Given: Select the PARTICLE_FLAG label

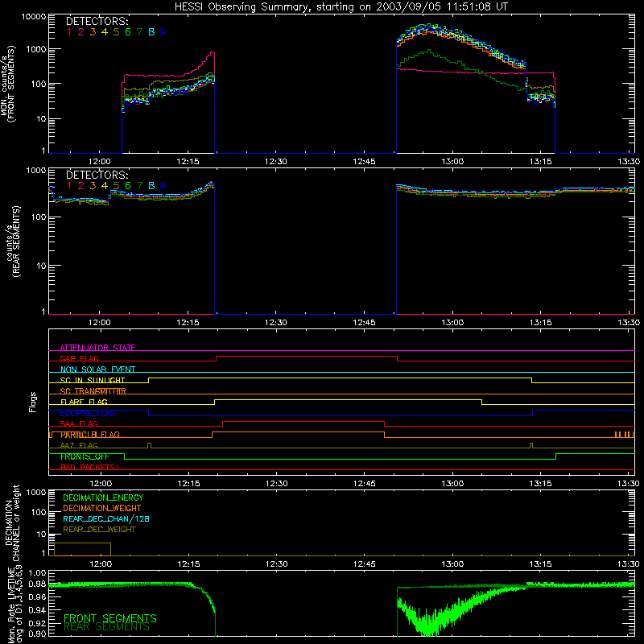Looking at the screenshot, I should click(x=90, y=435).
